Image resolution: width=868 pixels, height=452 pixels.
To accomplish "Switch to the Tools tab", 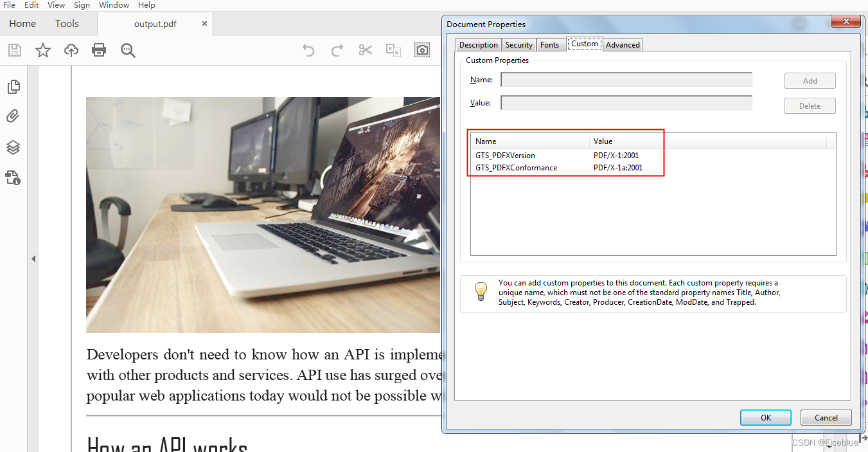I will [x=67, y=24].
